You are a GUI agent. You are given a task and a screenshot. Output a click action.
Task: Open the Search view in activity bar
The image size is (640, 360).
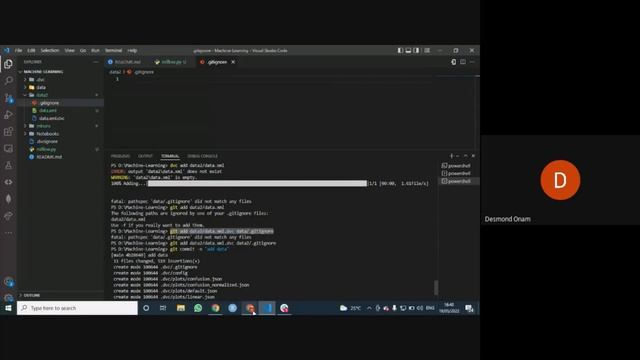pos(8,80)
